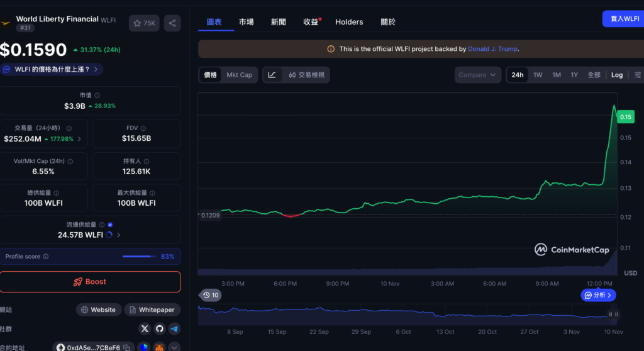Viewport: 644px width, 351px height.
Task: Click the share icon next to watchlist star
Action: click(x=172, y=23)
